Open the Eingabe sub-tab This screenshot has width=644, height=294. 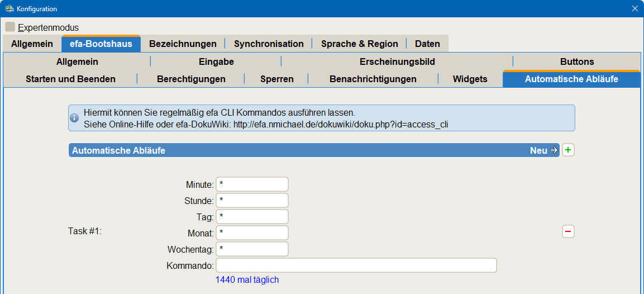click(216, 61)
